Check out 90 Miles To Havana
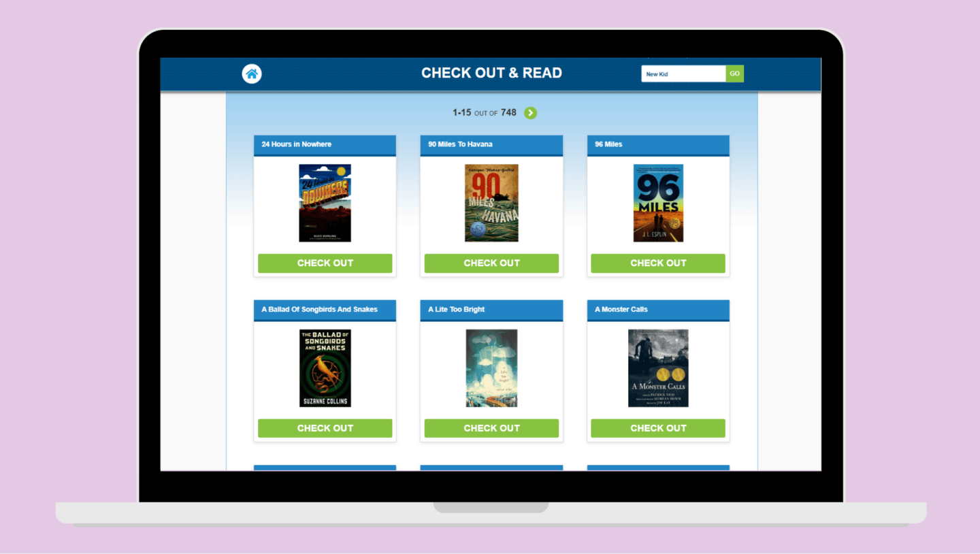The image size is (980, 554). point(491,263)
